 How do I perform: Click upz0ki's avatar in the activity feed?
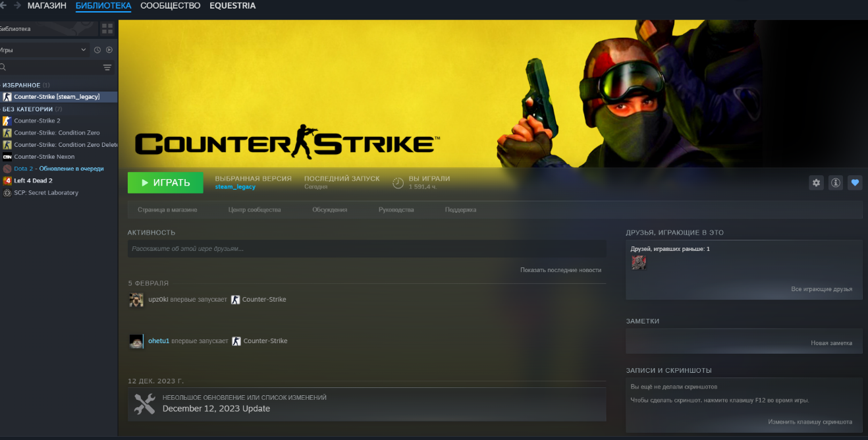click(x=136, y=300)
